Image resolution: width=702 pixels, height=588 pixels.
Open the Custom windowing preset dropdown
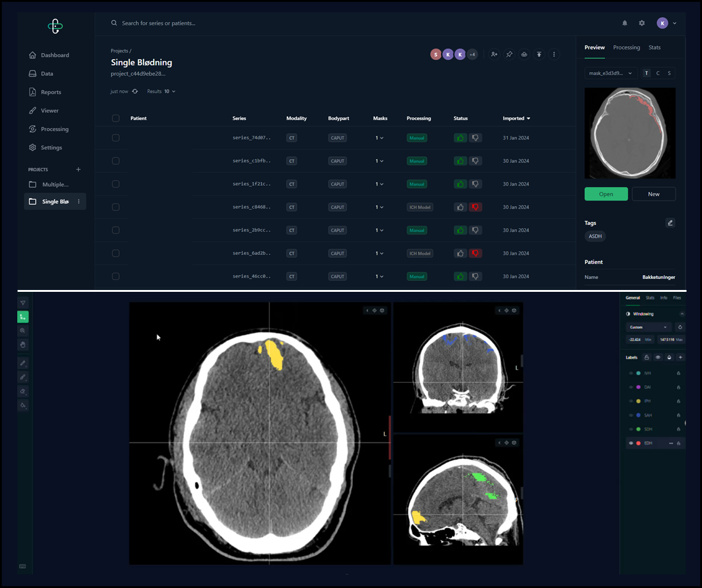click(x=648, y=327)
